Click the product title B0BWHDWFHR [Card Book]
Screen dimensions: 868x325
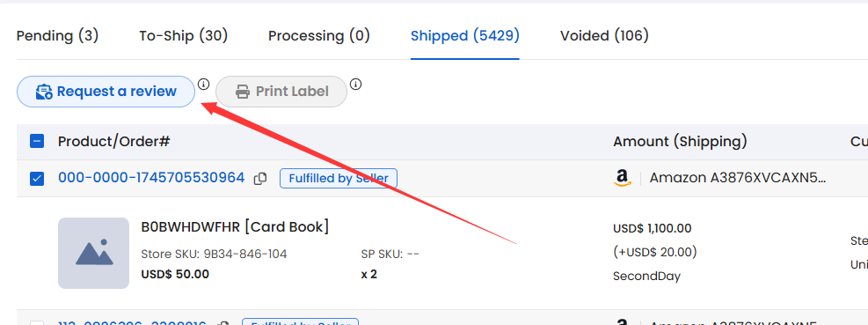point(236,227)
